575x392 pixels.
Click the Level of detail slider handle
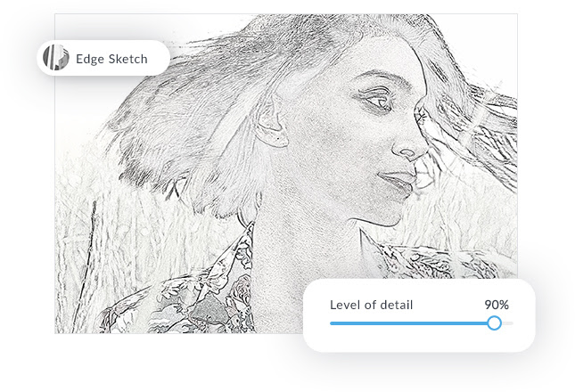(495, 323)
